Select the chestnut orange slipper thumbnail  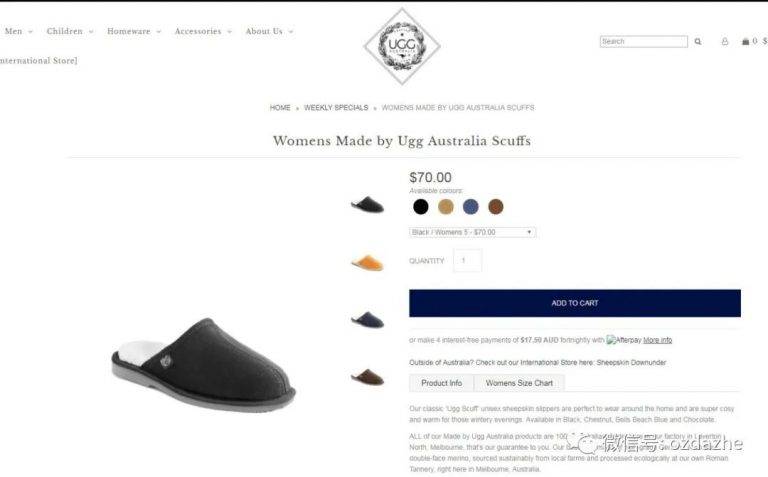tap(367, 262)
